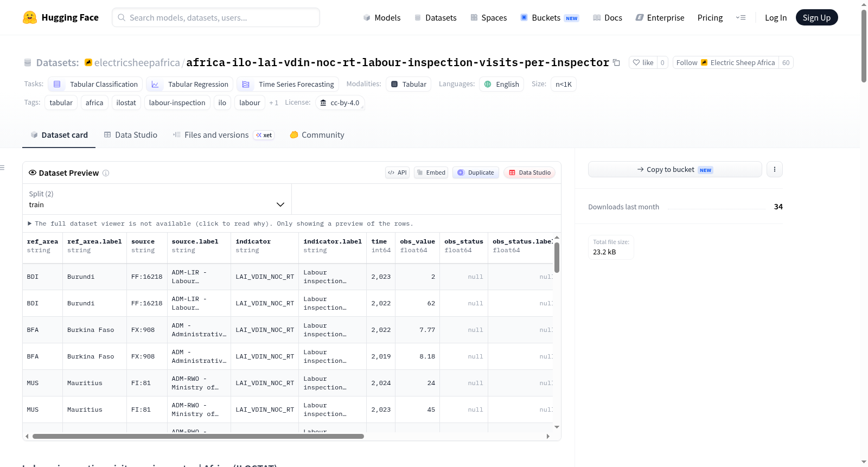Viewport: 868px width, 467px height.
Task: Click the africa tag
Action: click(94, 103)
